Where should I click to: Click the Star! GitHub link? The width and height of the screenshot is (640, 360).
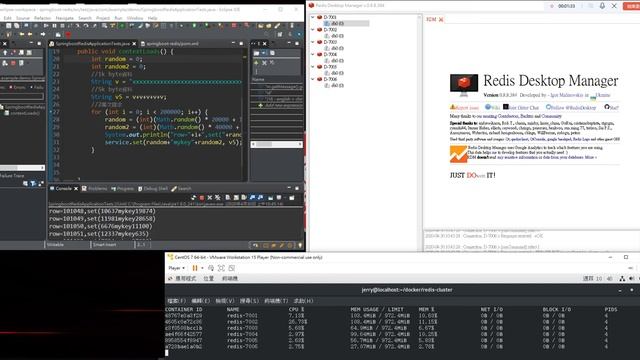coord(611,107)
